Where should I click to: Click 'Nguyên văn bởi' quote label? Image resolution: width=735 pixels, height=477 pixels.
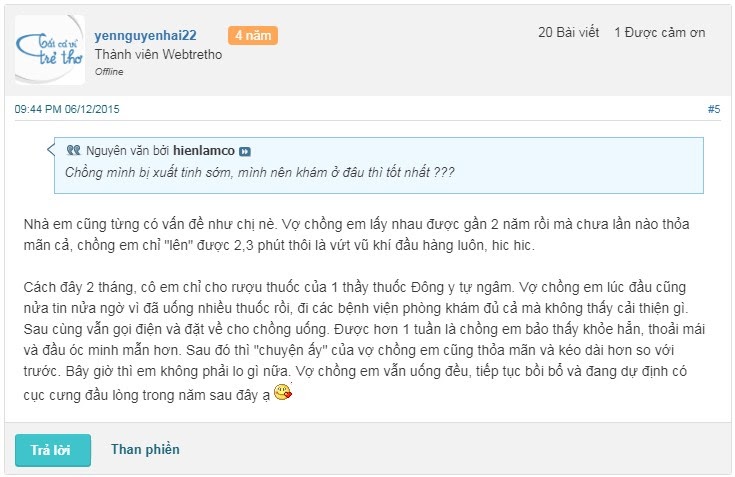127,150
